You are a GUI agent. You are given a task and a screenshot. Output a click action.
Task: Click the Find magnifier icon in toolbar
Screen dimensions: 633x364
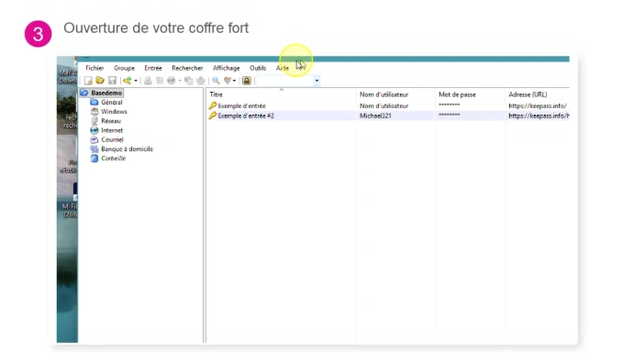click(x=216, y=81)
